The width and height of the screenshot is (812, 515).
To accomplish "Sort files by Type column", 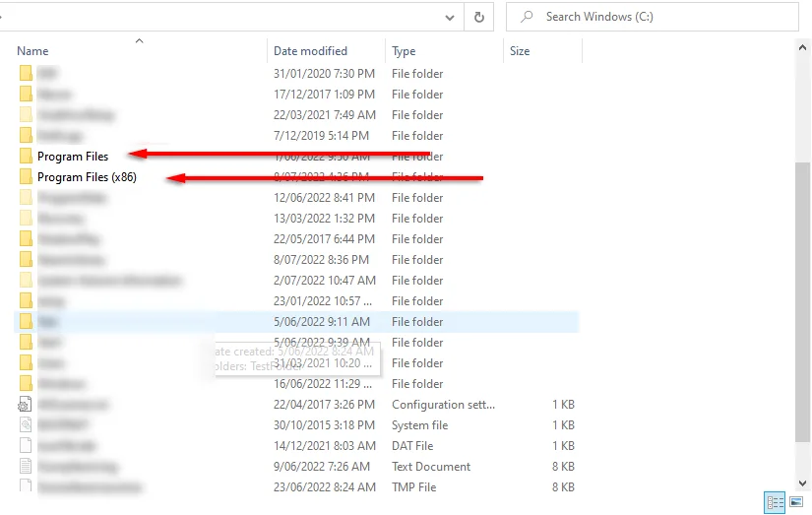I will tap(404, 51).
